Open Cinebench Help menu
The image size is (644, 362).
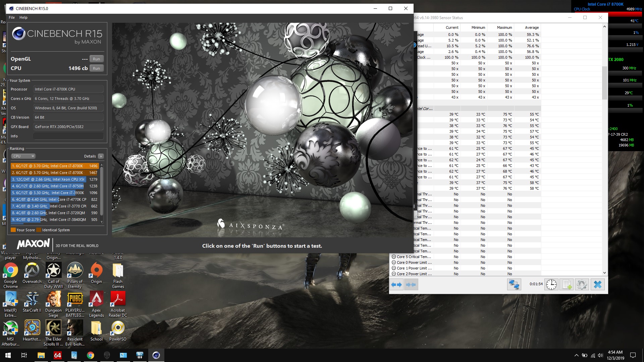point(23,17)
